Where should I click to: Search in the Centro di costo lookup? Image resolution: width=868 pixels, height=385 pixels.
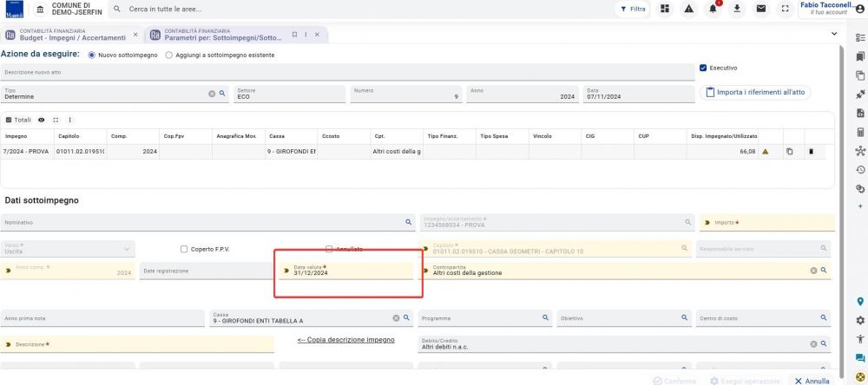(824, 317)
